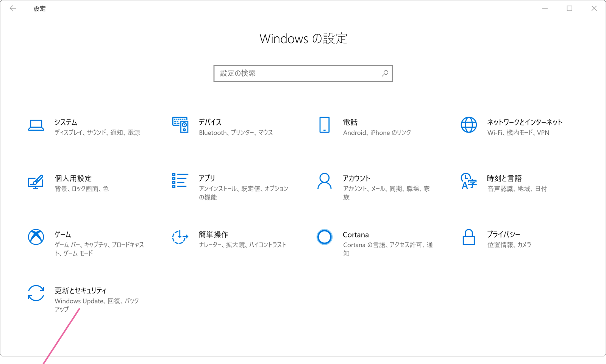This screenshot has height=364, width=606.
Task: Select the Cortana category title
Action: (x=356, y=235)
